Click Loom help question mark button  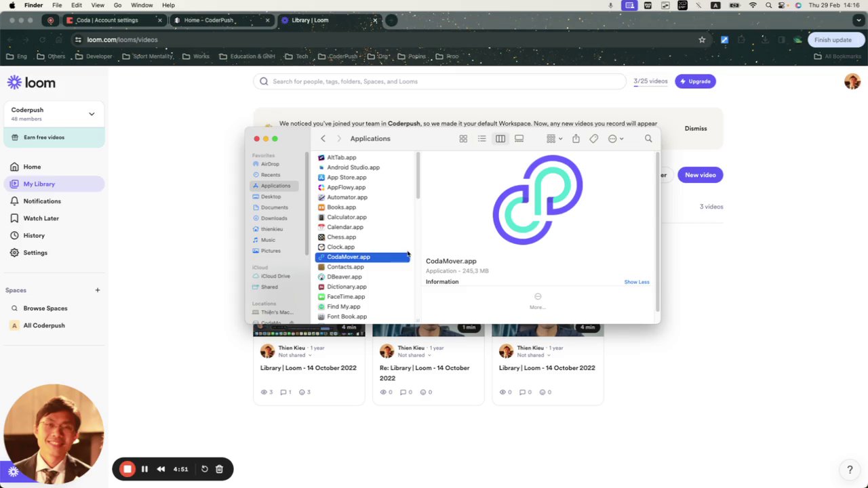pos(850,470)
